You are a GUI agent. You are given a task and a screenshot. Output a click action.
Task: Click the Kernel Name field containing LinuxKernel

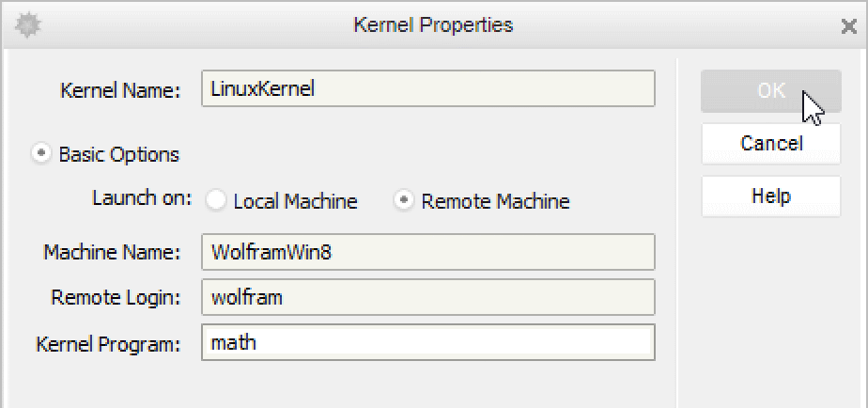(427, 89)
